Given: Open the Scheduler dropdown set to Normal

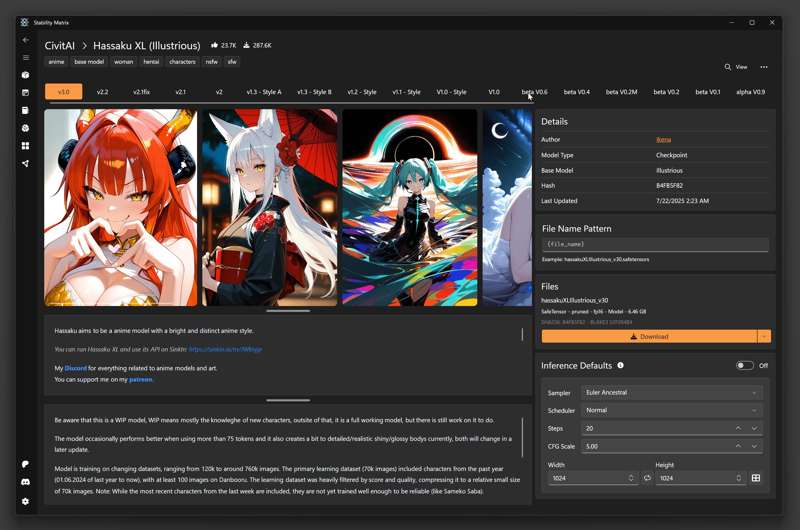Looking at the screenshot, I should [670, 410].
